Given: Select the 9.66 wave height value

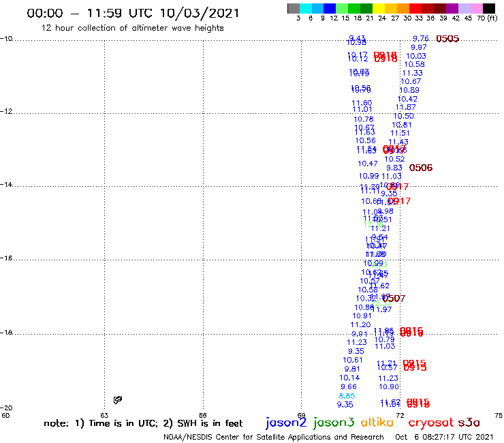Looking at the screenshot, I should click(349, 386).
